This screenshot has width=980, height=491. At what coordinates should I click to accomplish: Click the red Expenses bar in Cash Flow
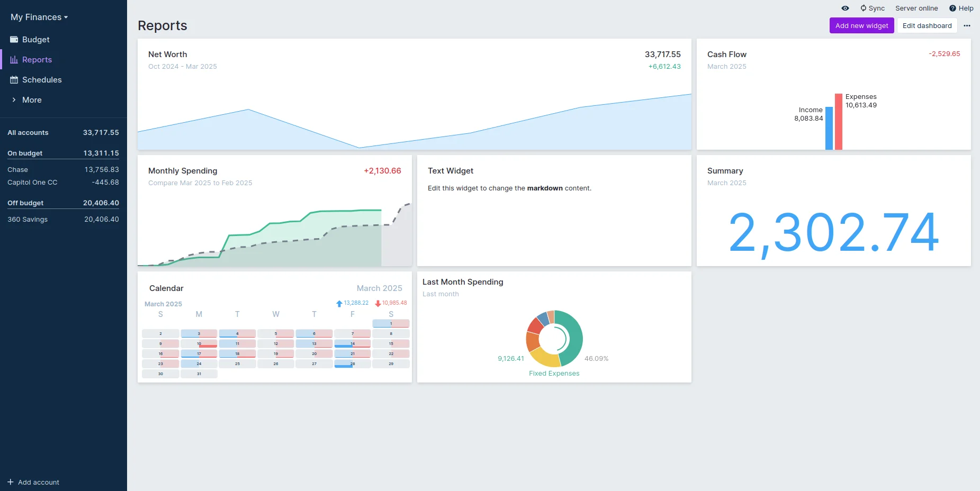[839, 122]
